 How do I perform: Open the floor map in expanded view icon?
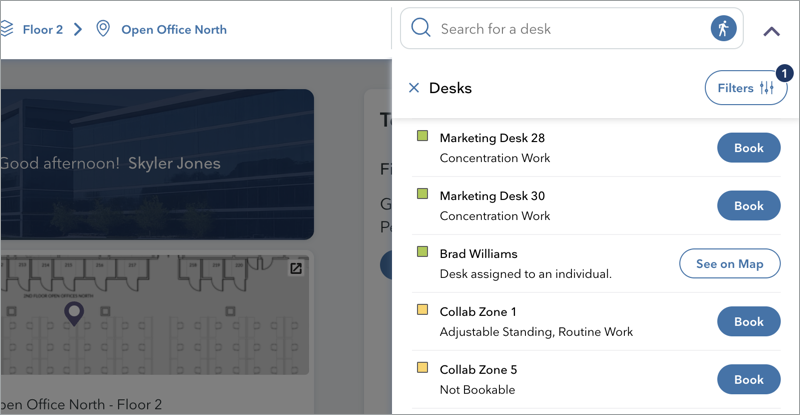pyautogui.click(x=296, y=268)
